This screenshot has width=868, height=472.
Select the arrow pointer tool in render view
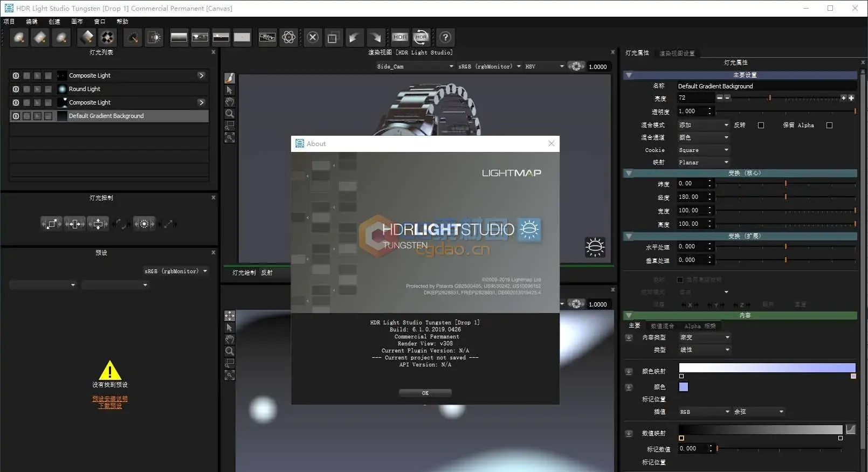tap(230, 90)
